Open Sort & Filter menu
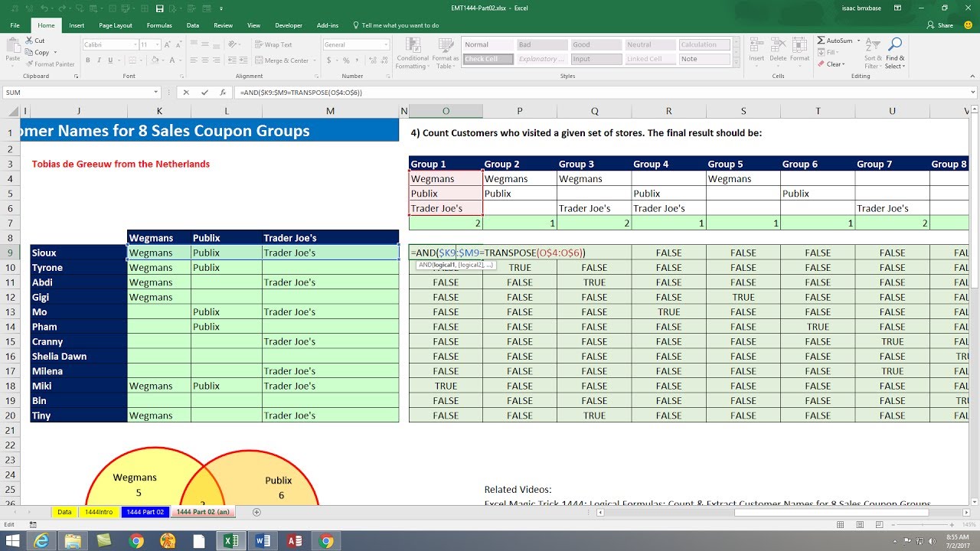Viewport: 980px width, 551px height. pyautogui.click(x=873, y=52)
